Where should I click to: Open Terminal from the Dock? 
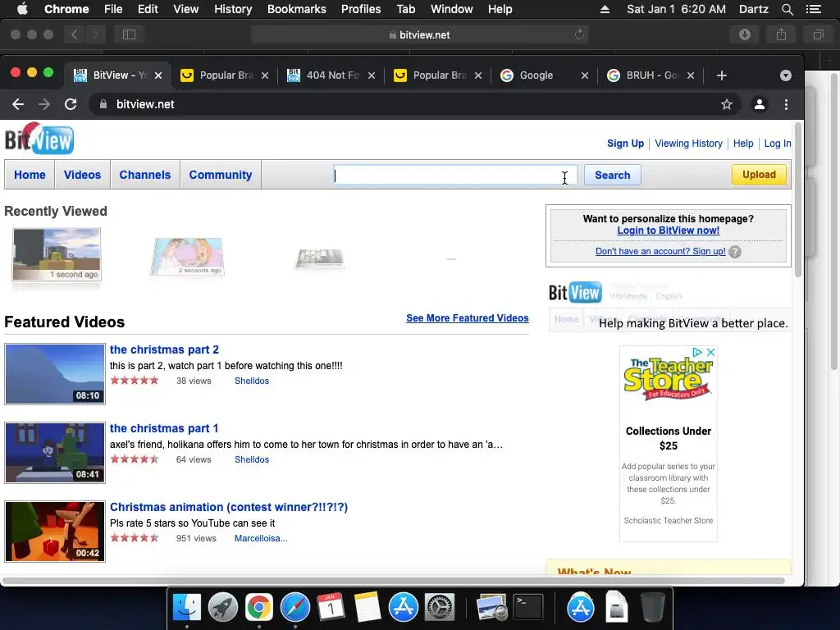point(528,608)
